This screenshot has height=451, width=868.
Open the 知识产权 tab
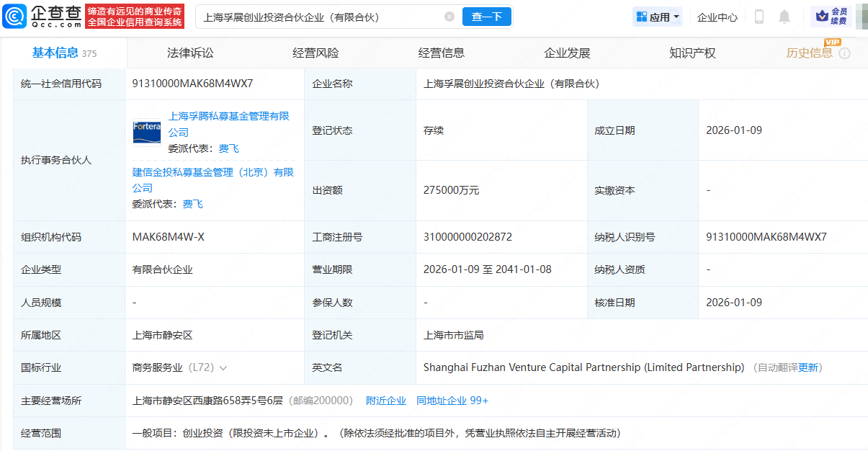692,53
